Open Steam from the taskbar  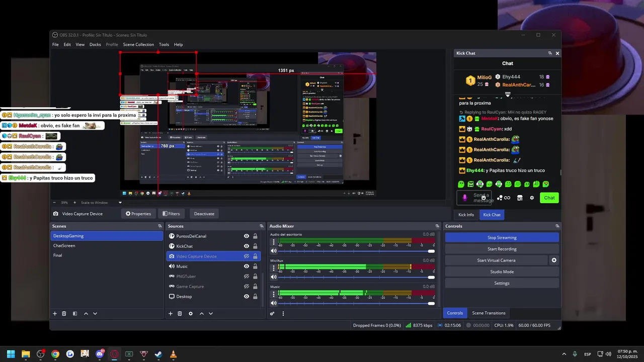pos(158,354)
